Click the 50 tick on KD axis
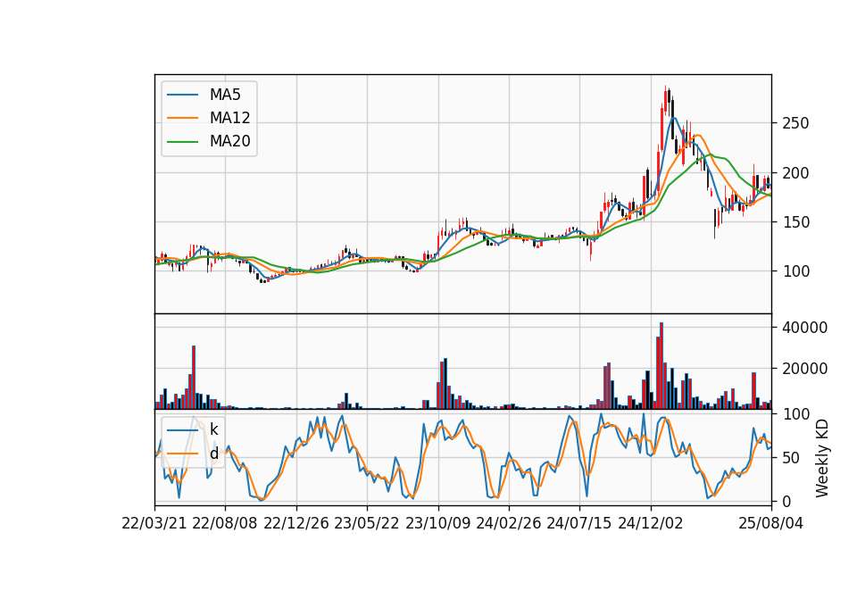Image resolution: width=857 pixels, height=616 pixels. click(791, 457)
